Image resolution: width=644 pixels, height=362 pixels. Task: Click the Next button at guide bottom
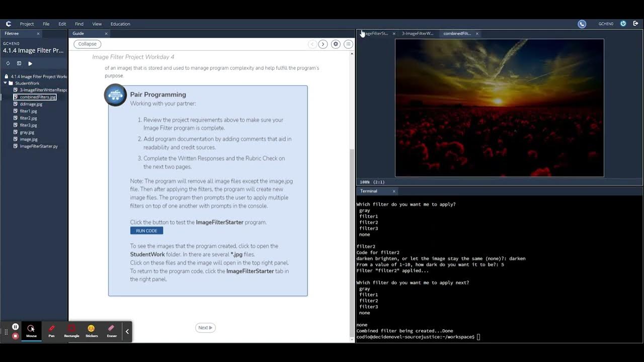point(205,328)
